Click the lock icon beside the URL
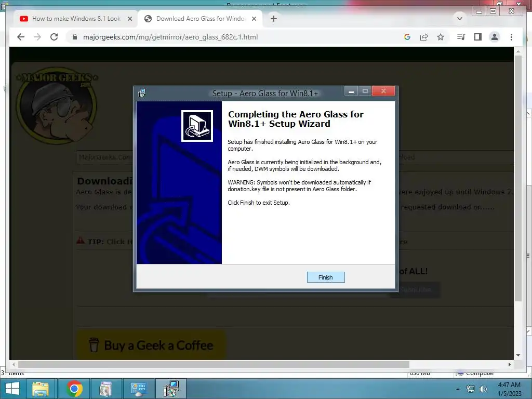Viewport: 532px width, 399px height. (75, 37)
